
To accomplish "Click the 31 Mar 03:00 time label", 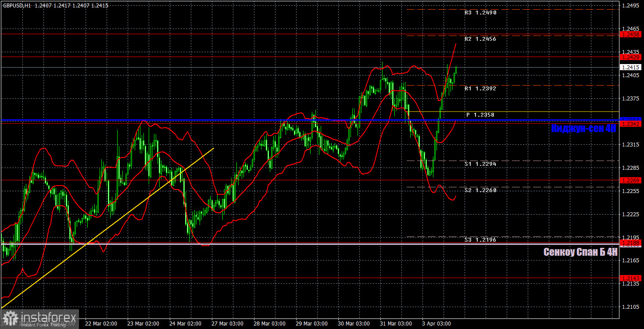I will click(x=396, y=324).
